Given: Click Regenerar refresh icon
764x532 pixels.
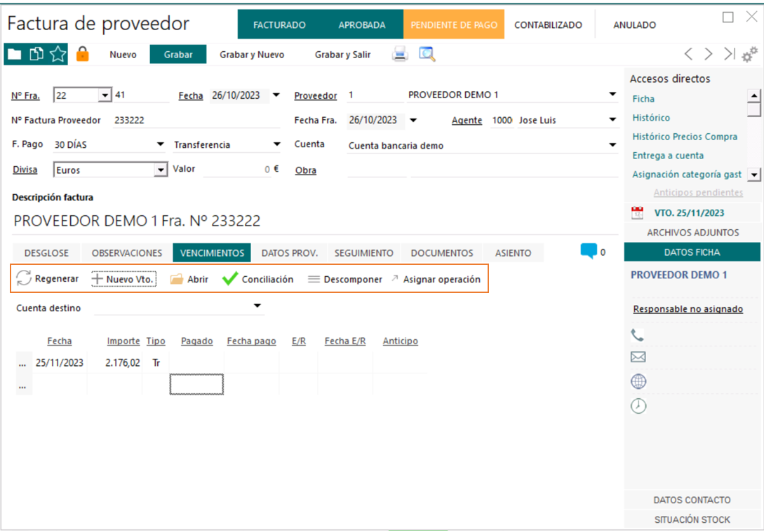Looking at the screenshot, I should pyautogui.click(x=23, y=278).
